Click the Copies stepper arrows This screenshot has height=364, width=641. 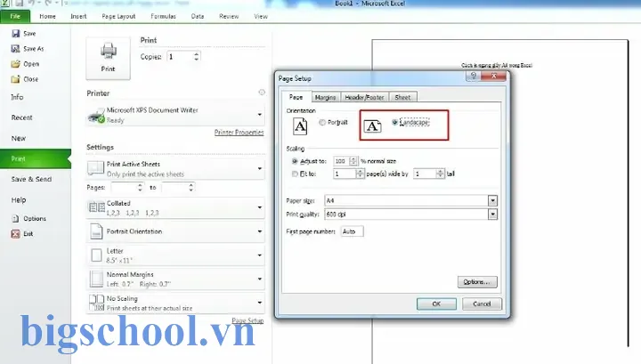click(x=197, y=57)
